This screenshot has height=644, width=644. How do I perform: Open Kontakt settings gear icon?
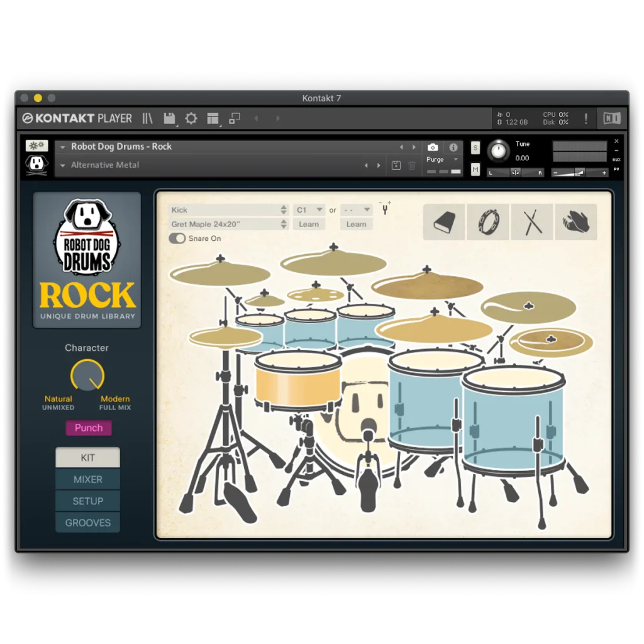191,118
